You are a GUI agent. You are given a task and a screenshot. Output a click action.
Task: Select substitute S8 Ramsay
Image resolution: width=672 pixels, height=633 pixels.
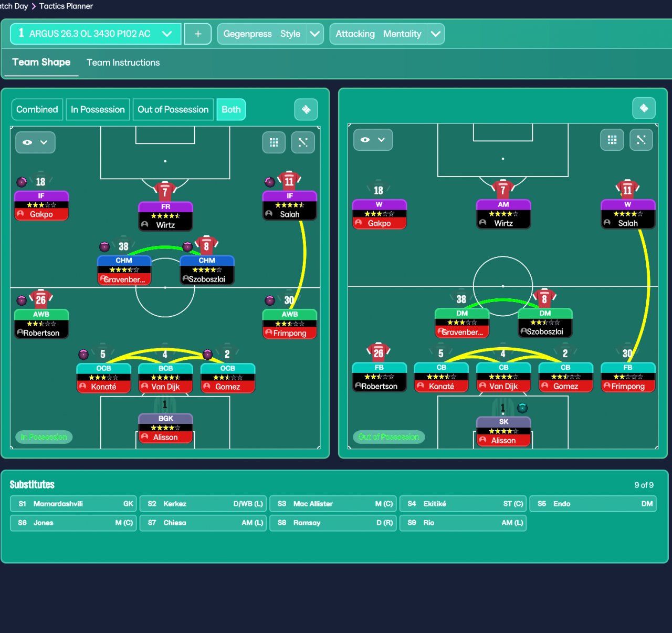coord(333,523)
